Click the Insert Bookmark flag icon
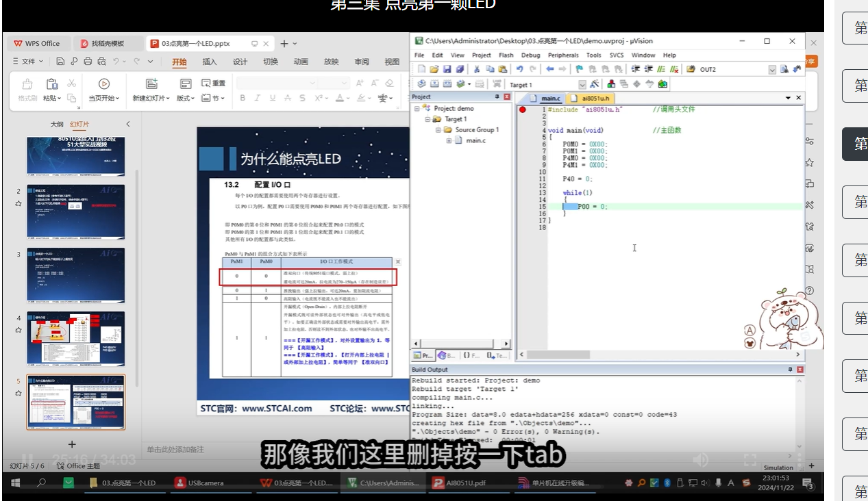The image size is (868, 501). tap(580, 69)
